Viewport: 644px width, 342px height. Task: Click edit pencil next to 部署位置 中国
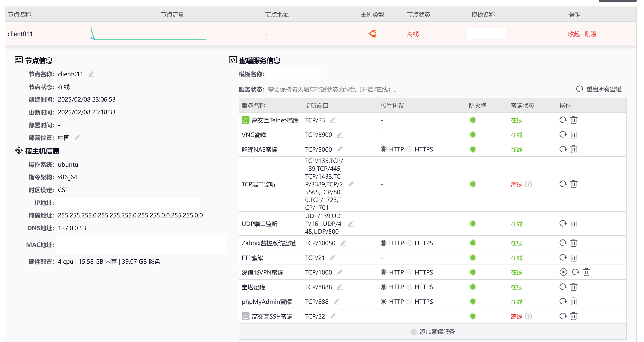click(x=78, y=138)
